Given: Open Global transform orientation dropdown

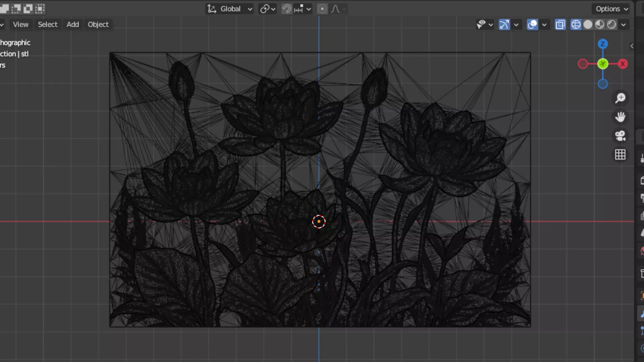Looking at the screenshot, I should pos(230,9).
